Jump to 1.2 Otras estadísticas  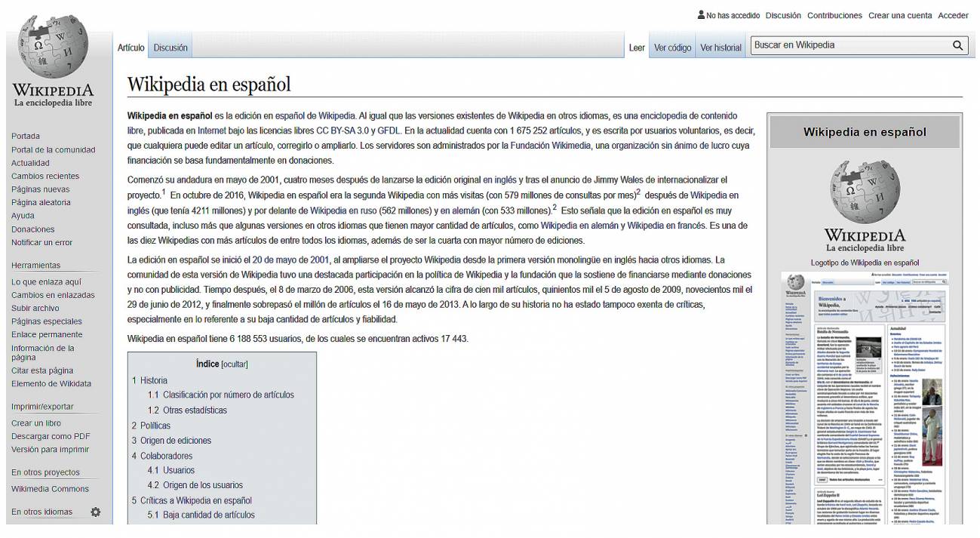coord(187,410)
